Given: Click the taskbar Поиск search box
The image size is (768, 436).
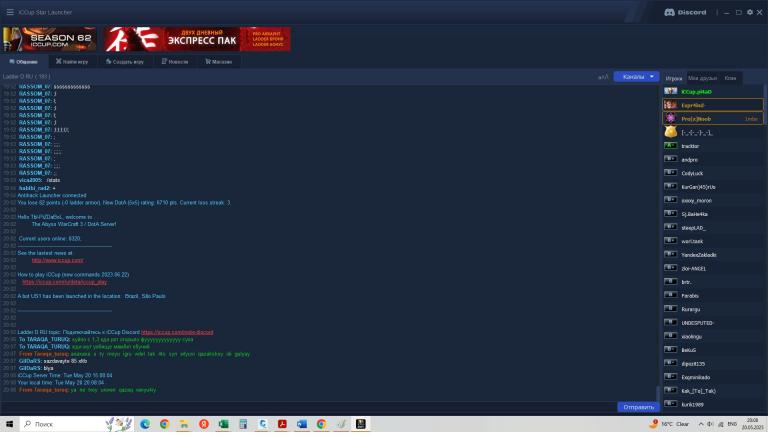Looking at the screenshot, I should [x=77, y=424].
